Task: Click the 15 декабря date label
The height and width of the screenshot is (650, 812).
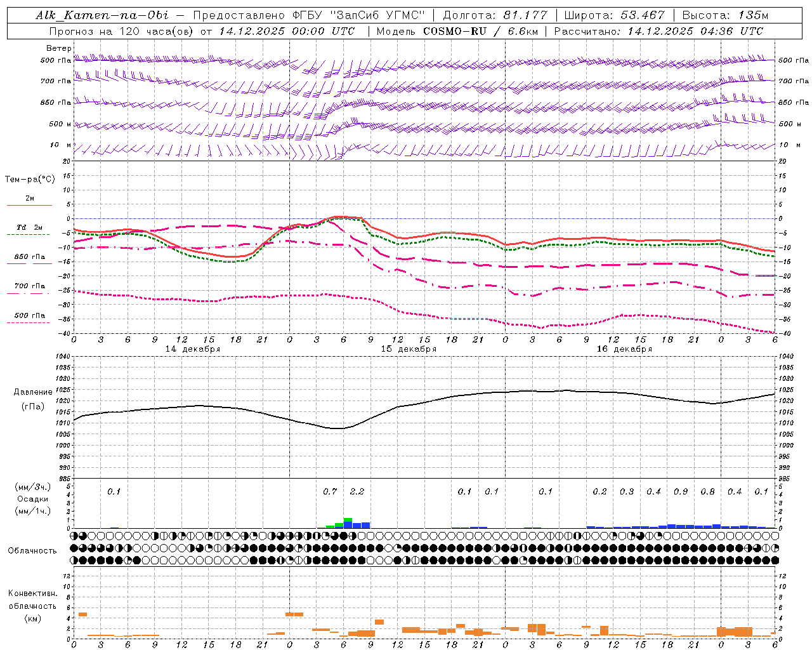Action: pyautogui.click(x=409, y=349)
